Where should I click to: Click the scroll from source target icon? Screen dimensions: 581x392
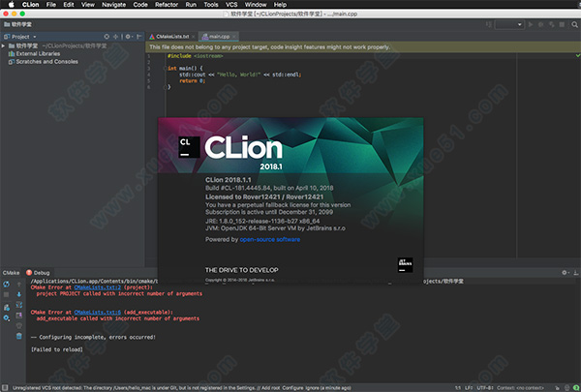pyautogui.click(x=107, y=37)
